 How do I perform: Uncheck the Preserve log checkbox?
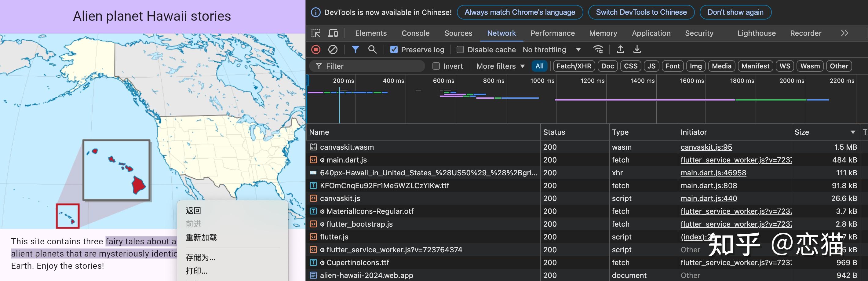click(394, 50)
